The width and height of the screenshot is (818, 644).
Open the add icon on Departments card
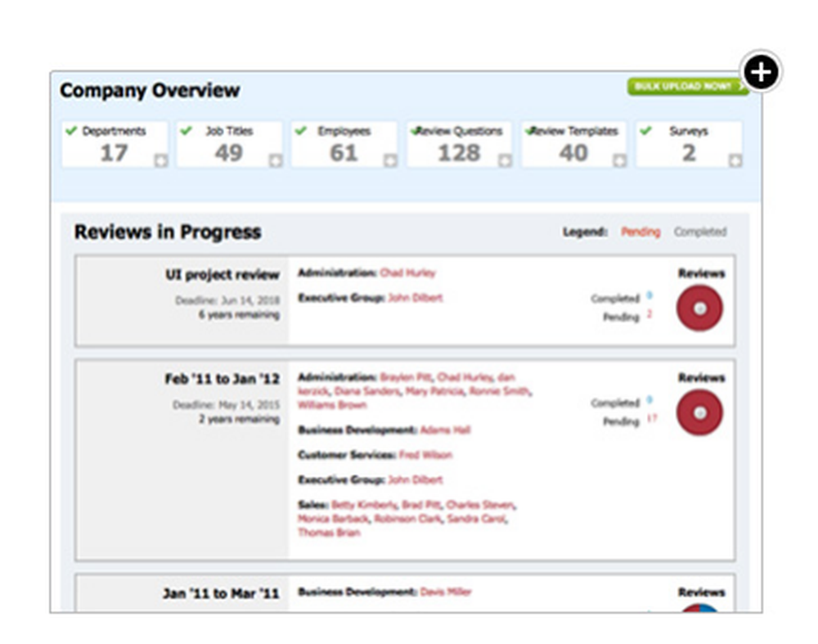160,160
